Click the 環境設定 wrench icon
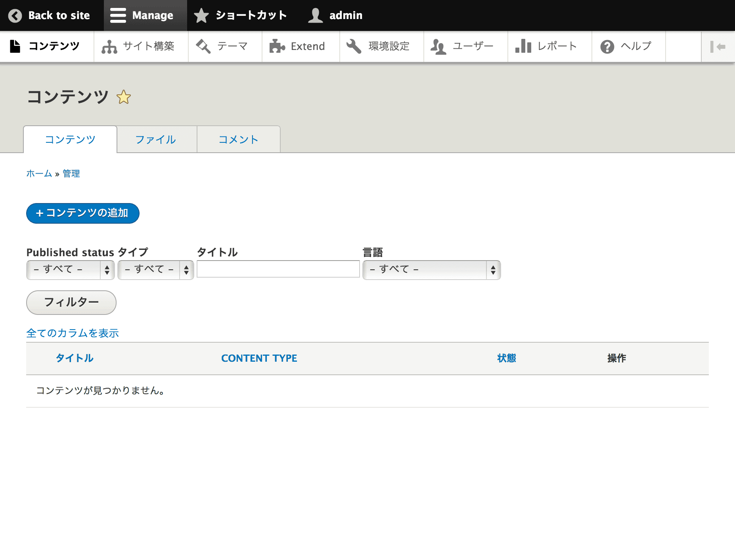This screenshot has height=560, width=735. (x=354, y=46)
